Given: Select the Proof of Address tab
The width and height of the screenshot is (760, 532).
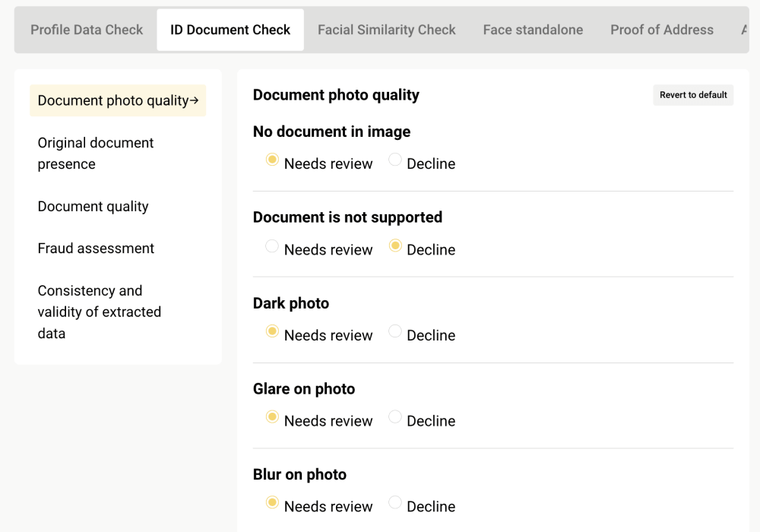Looking at the screenshot, I should [661, 30].
